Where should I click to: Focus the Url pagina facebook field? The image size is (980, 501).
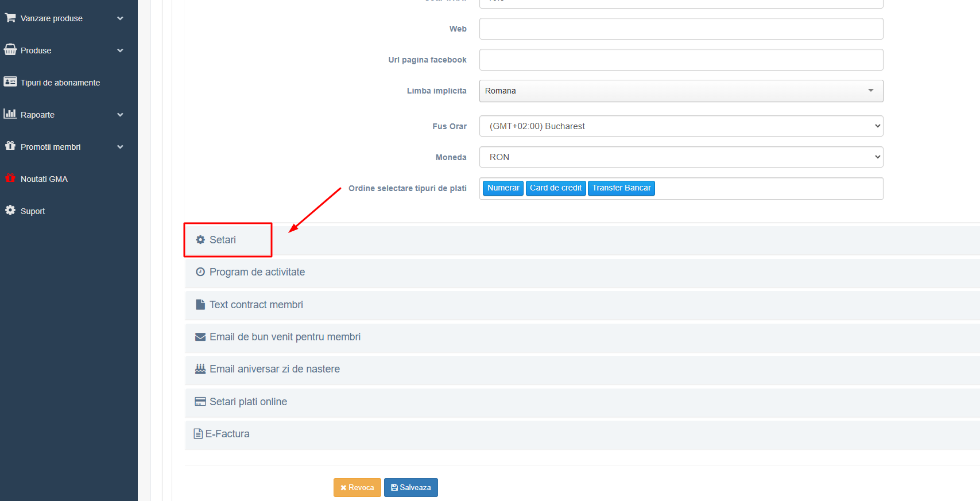[x=681, y=60]
